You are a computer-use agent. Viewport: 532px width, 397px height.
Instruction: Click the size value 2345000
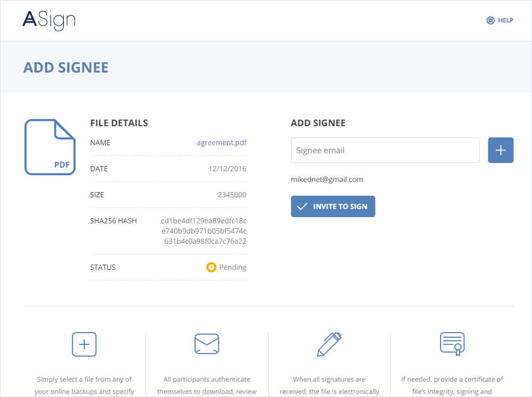[x=232, y=195]
